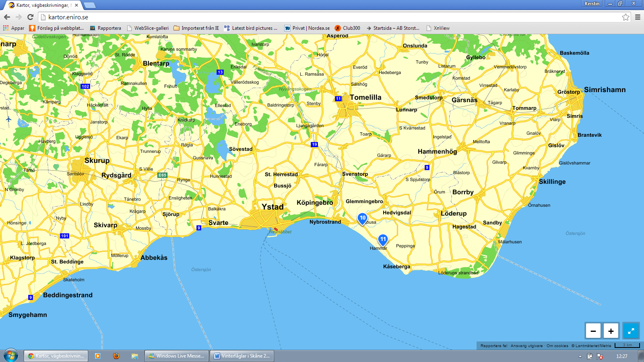Image resolution: width=644 pixels, height=362 pixels.
Task: Open the Chrome menu icon
Action: [x=638, y=17]
